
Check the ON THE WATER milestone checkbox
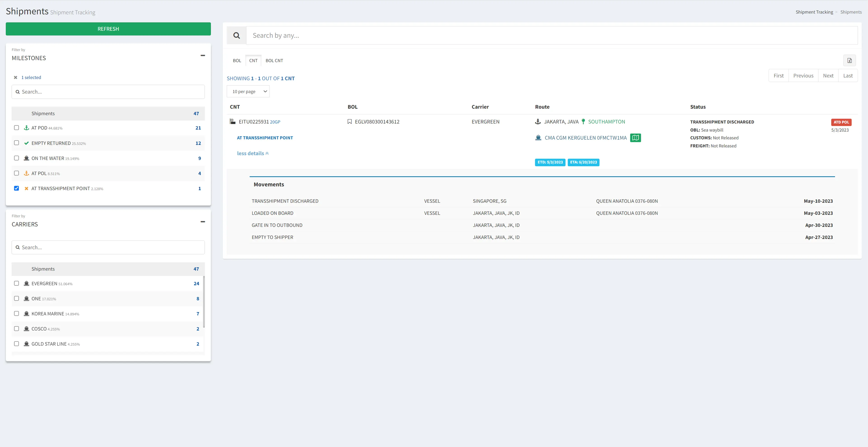coord(16,158)
